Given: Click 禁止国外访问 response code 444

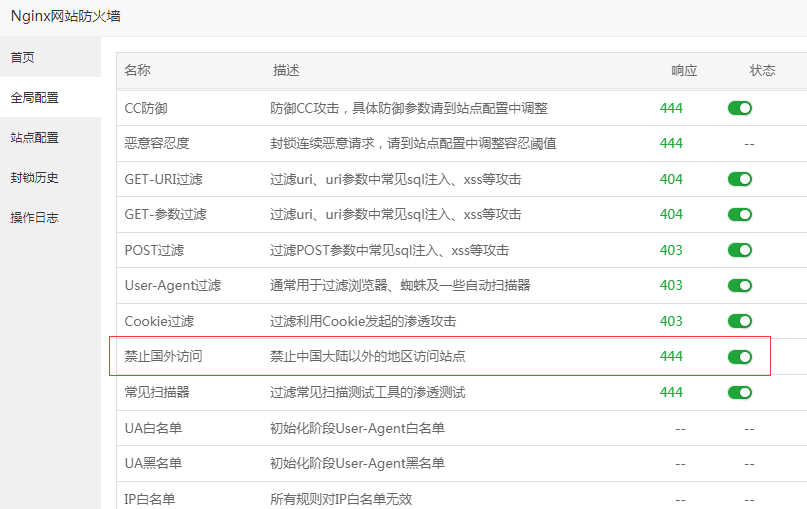Looking at the screenshot, I should click(671, 356).
